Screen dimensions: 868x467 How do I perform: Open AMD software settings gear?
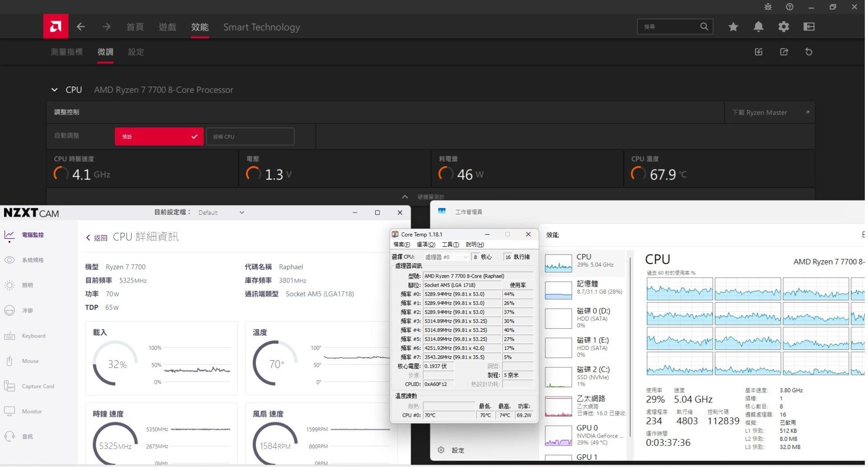tap(783, 27)
